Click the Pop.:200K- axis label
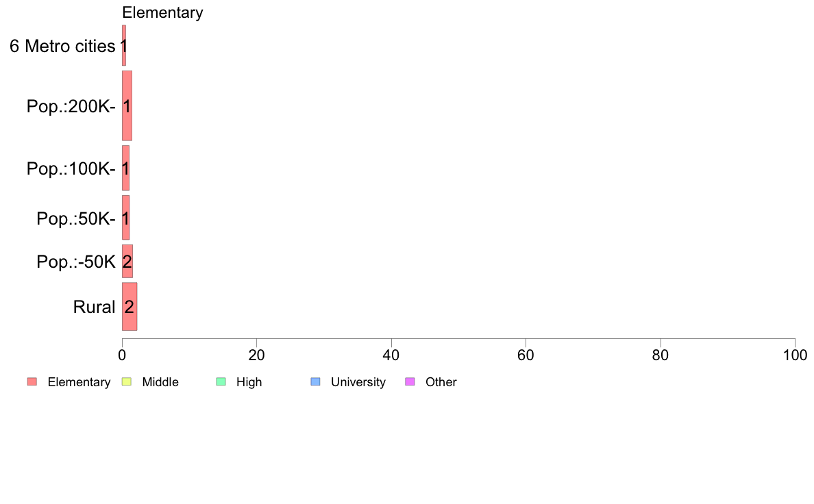The width and height of the screenshot is (814, 504). tap(71, 106)
